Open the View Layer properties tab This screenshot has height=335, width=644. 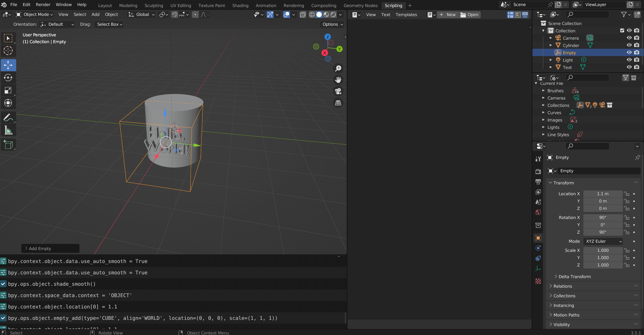(x=538, y=192)
